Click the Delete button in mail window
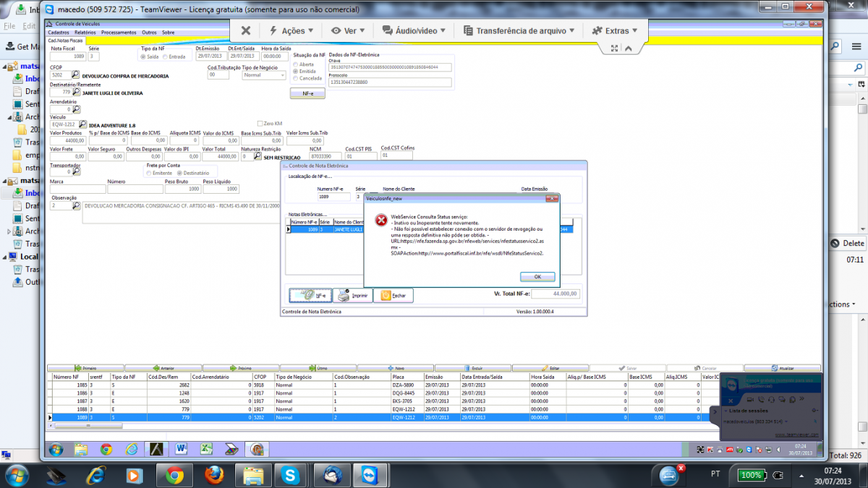Viewport: 868px width, 488px height. pos(848,244)
